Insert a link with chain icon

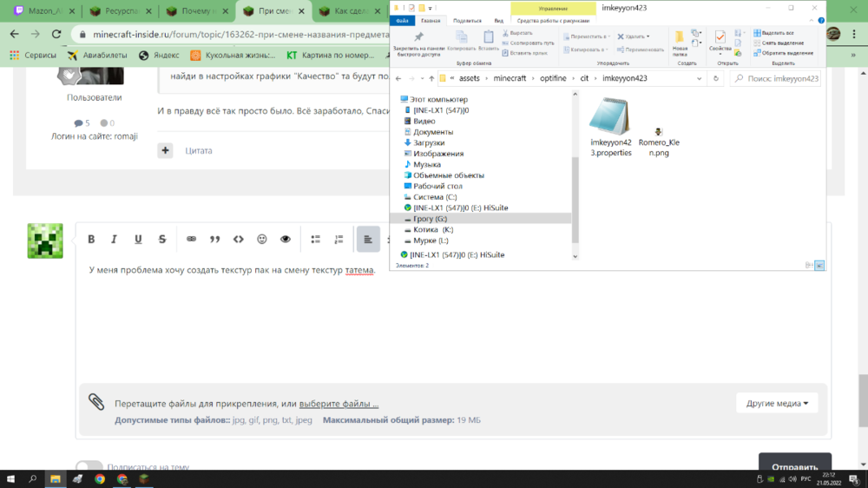pyautogui.click(x=191, y=240)
